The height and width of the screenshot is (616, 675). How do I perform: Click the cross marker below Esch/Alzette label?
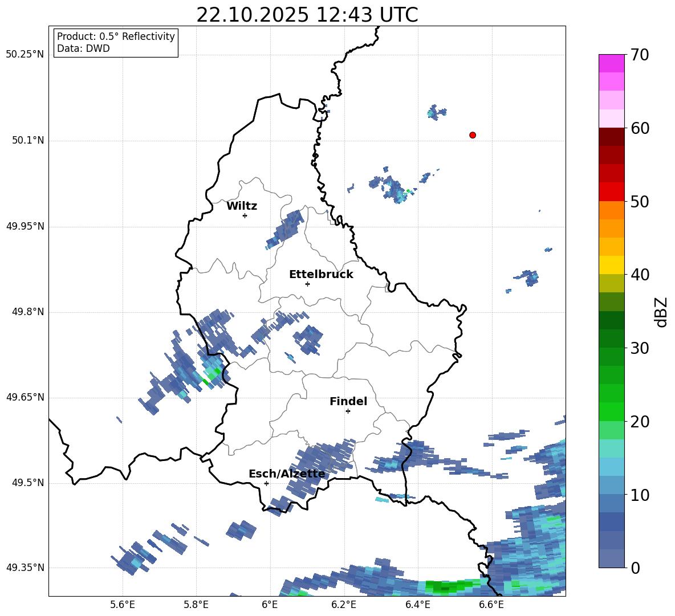point(266,483)
